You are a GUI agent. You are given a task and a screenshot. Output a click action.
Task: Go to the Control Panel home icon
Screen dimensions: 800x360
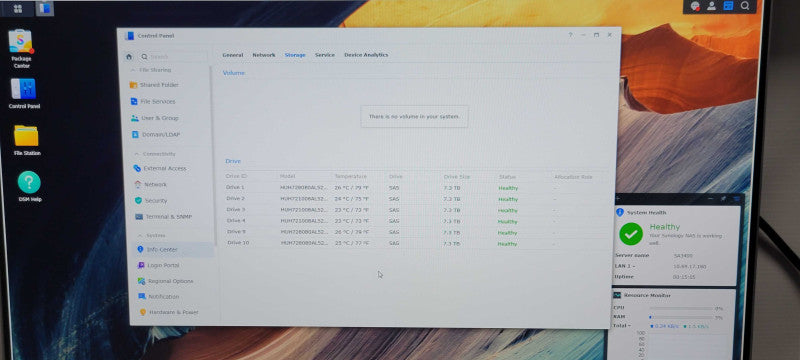[x=129, y=57]
